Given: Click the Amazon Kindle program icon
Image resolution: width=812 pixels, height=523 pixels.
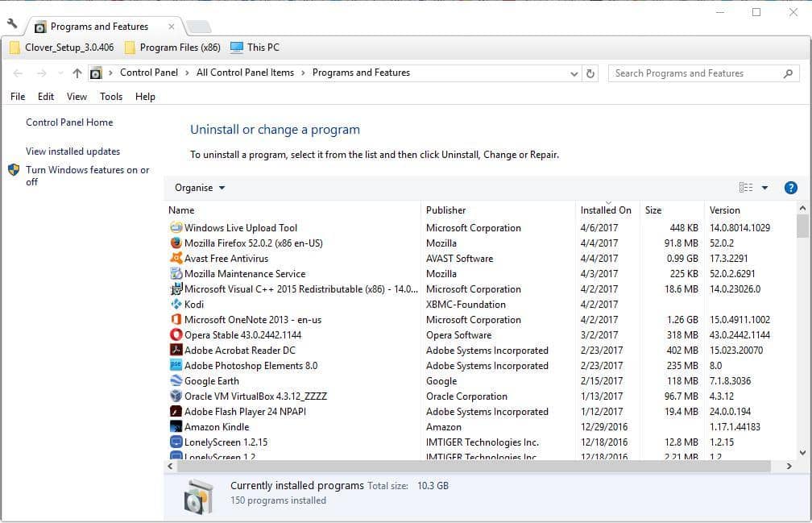Looking at the screenshot, I should click(x=176, y=427).
